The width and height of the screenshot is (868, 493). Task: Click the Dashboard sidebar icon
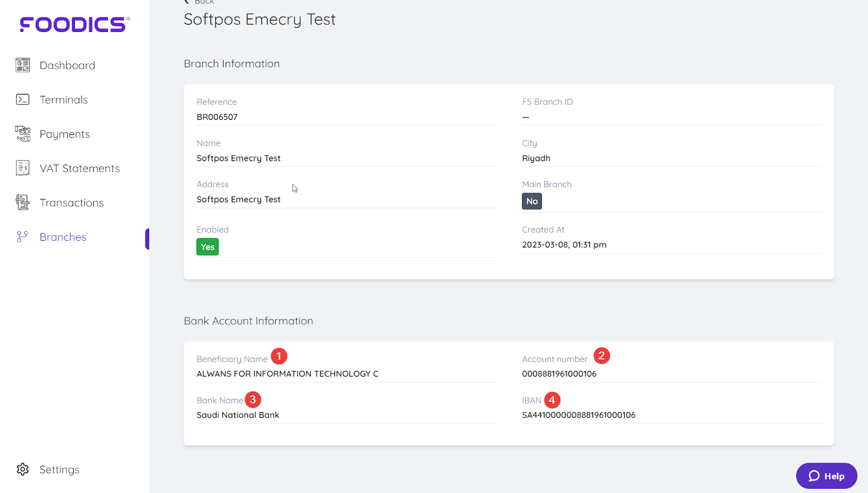click(x=23, y=65)
